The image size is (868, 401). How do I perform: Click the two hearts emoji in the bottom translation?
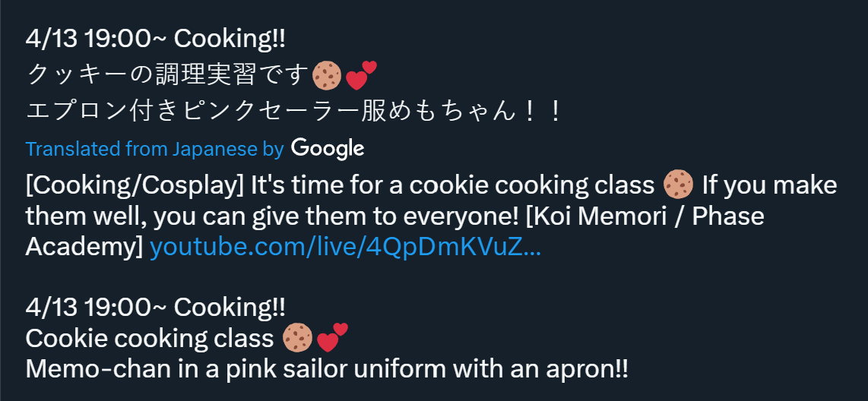(332, 338)
